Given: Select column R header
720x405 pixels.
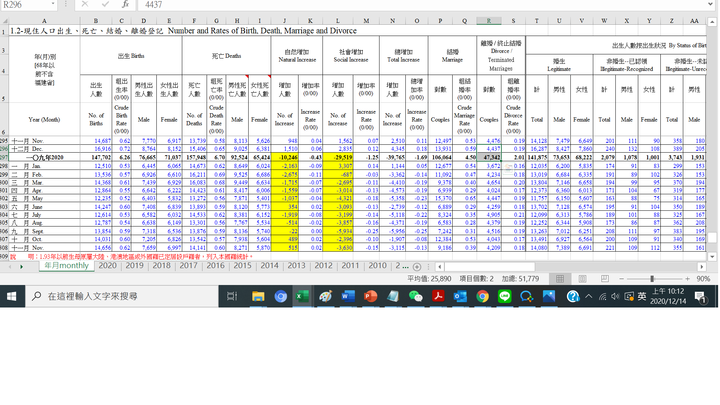Looking at the screenshot, I should pos(489,21).
